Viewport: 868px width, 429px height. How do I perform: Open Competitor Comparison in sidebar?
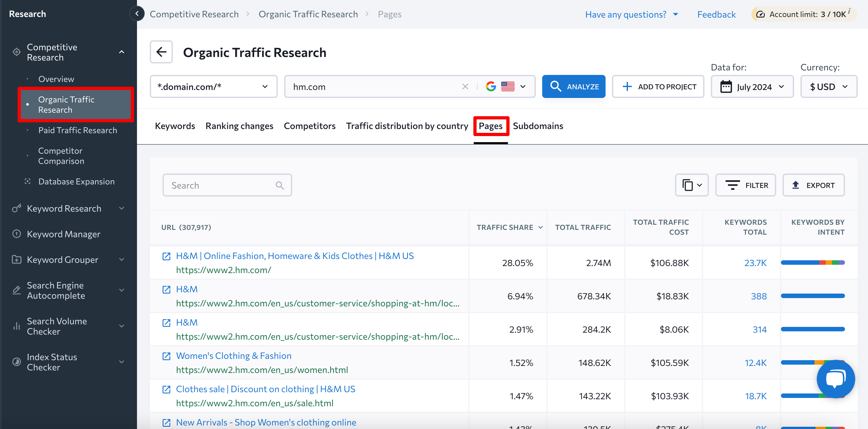[61, 156]
